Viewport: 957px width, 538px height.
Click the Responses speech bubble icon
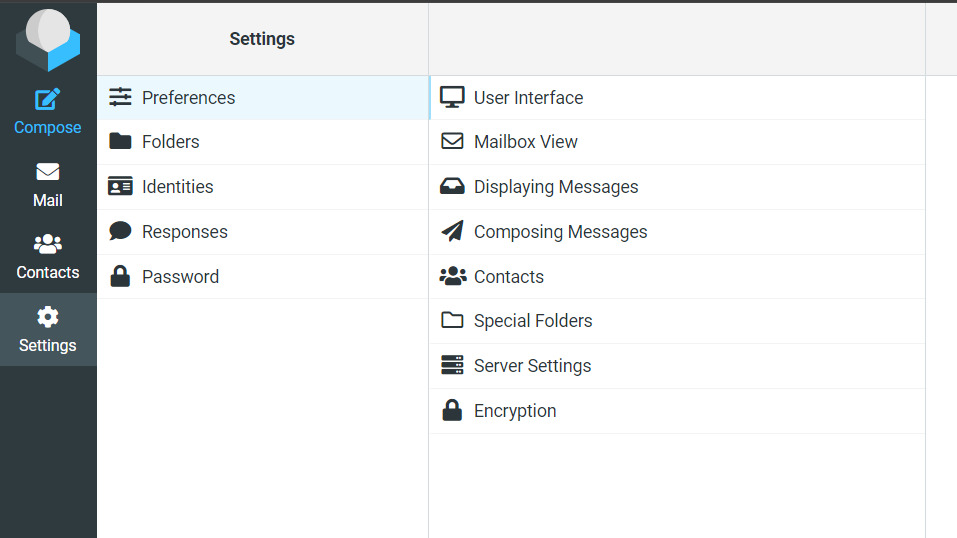[120, 231]
